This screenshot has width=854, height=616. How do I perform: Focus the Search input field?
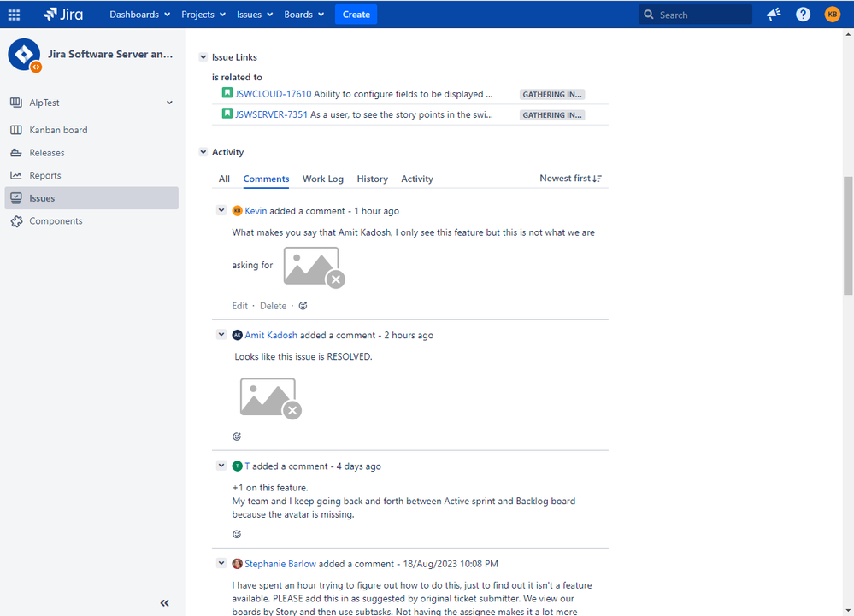tap(695, 15)
